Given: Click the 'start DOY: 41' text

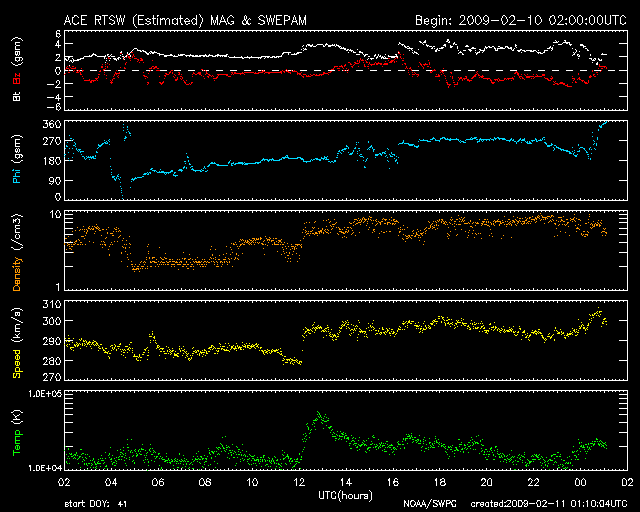Looking at the screenshot, I should 96,504.
